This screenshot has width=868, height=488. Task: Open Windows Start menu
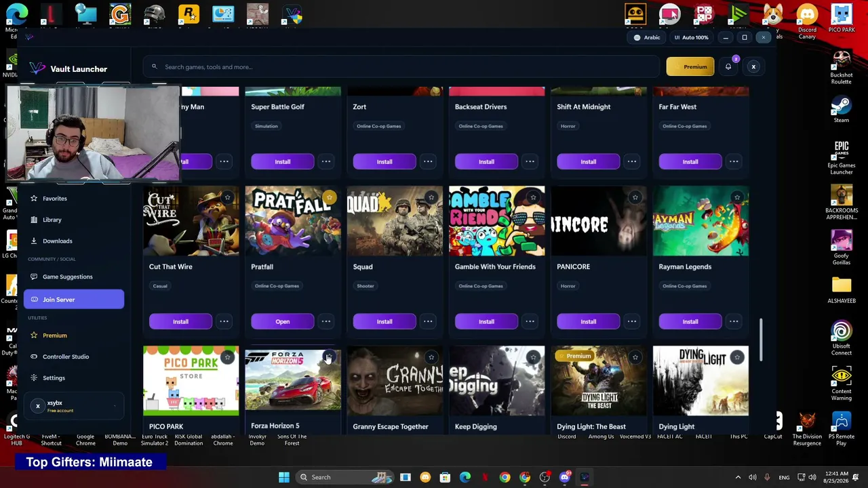(x=284, y=477)
